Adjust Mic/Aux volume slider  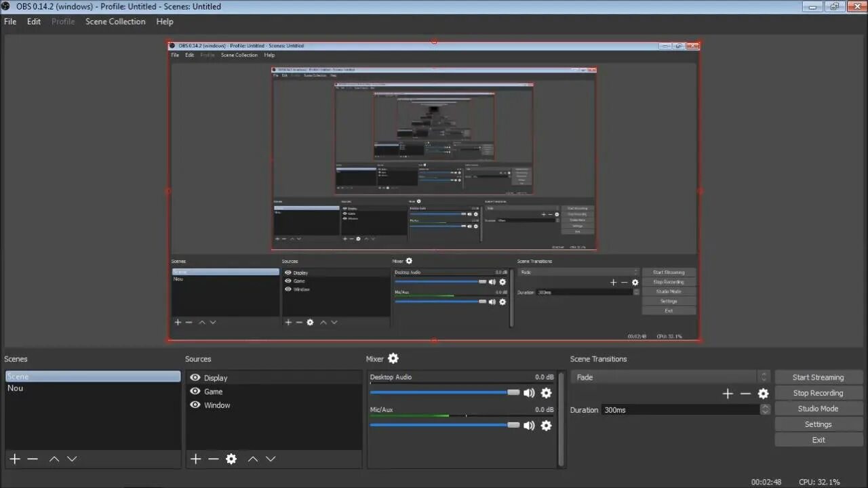445,425
